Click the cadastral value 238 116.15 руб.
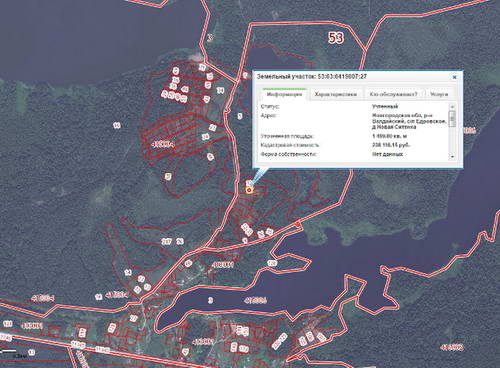Screen dimensions: 500x368 pos(391,145)
